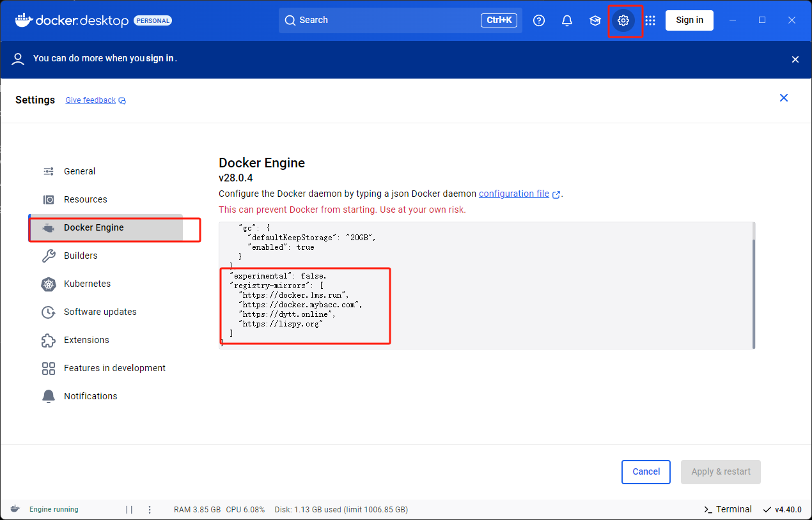Click the "defaultKeepStorage": "20GB" line

coord(311,237)
